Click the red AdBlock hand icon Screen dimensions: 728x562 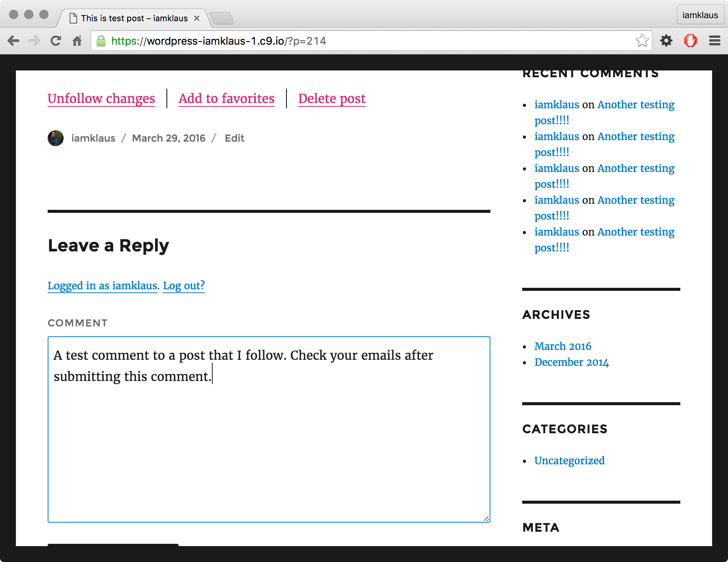click(x=690, y=41)
